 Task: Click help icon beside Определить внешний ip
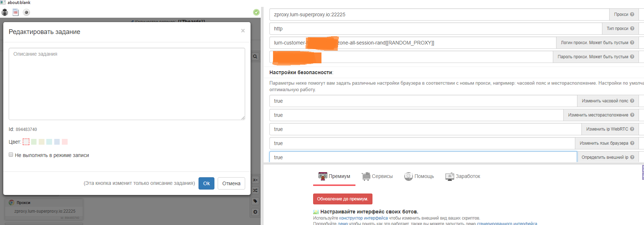tap(632, 157)
